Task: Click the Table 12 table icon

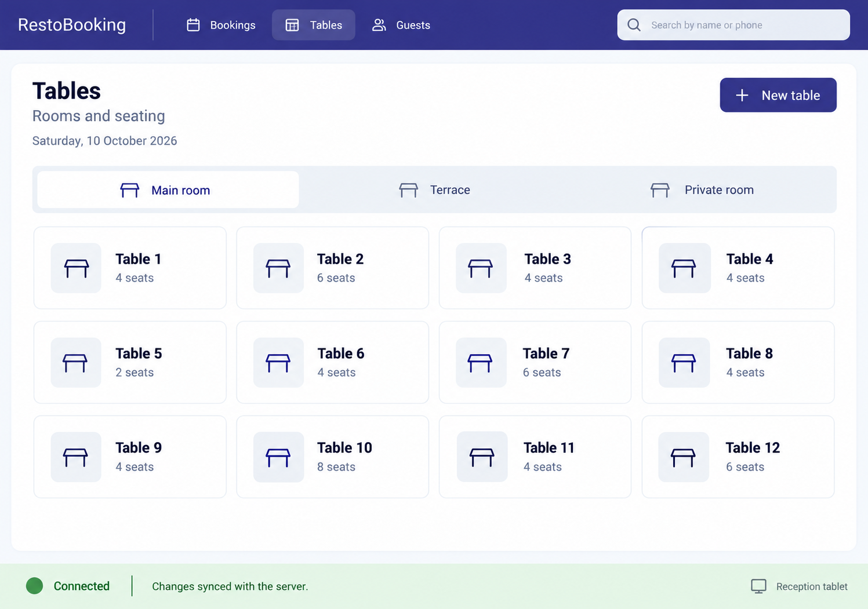Action: [x=683, y=457]
